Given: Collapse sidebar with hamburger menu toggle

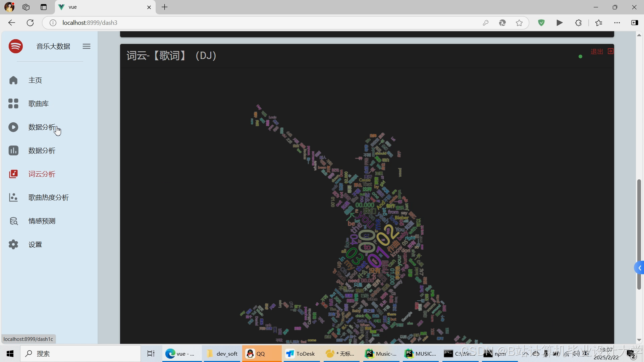Looking at the screenshot, I should 87,47.
